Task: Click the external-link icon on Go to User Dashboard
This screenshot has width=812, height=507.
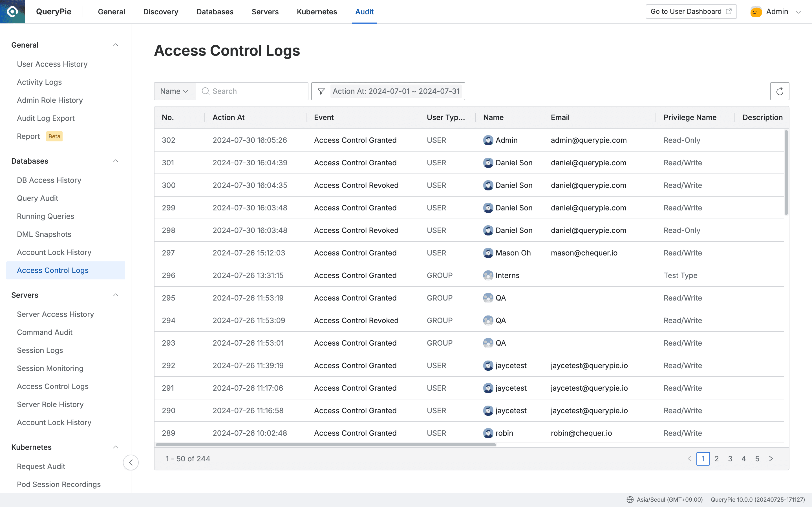Action: tap(729, 11)
